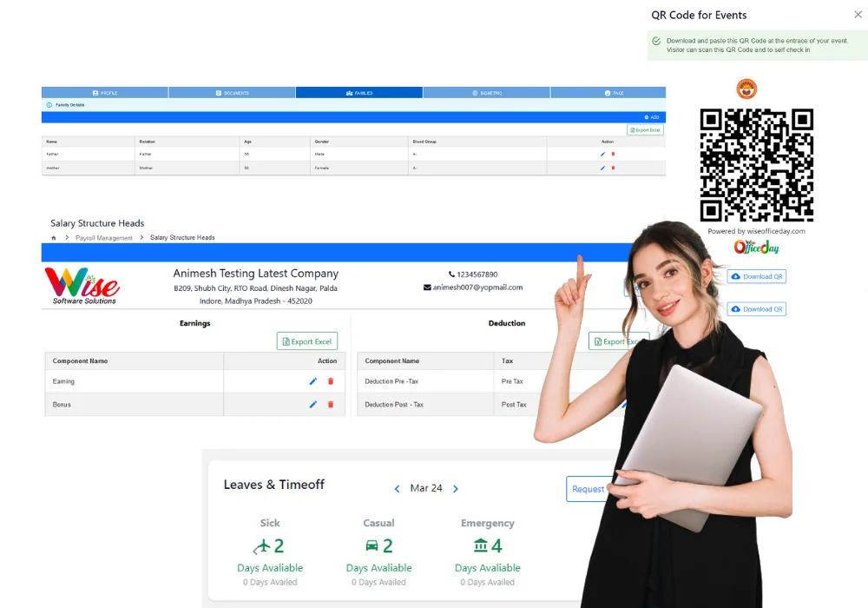The width and height of the screenshot is (868, 608).
Task: Click the 'Pre Tax' cell
Action: pyautogui.click(x=512, y=381)
